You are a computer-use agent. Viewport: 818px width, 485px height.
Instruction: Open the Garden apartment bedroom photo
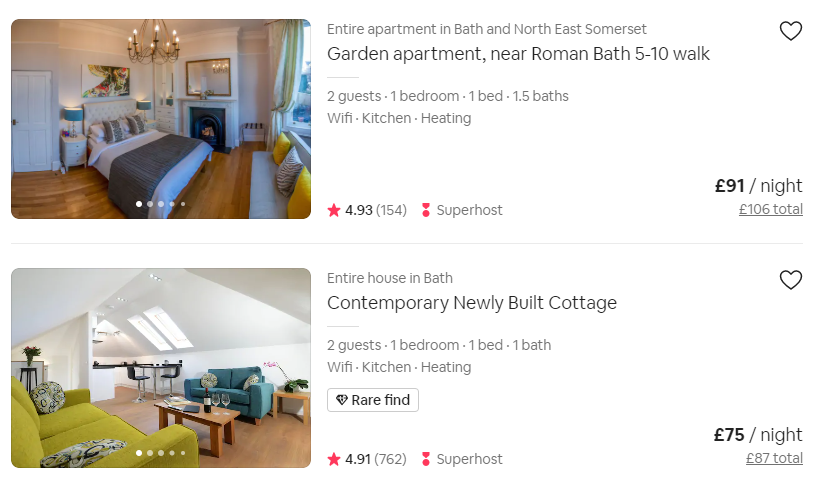tap(161, 119)
